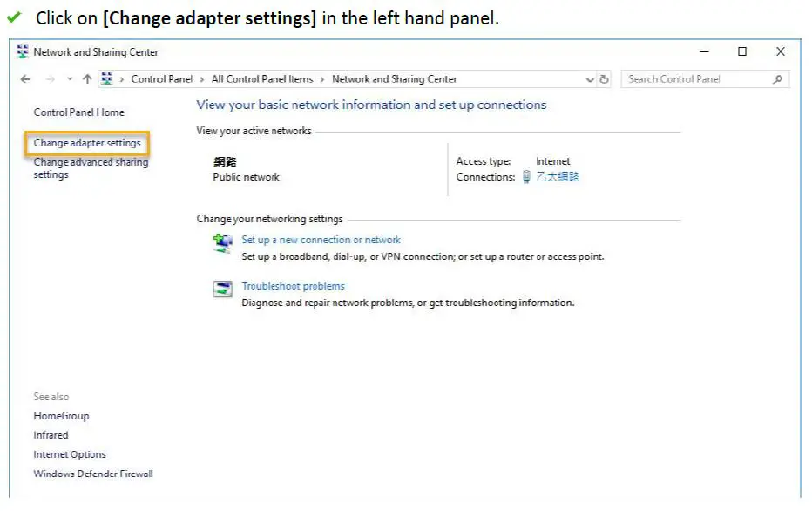The width and height of the screenshot is (812, 511).
Task: Click the search magnifier icon
Action: pyautogui.click(x=777, y=79)
